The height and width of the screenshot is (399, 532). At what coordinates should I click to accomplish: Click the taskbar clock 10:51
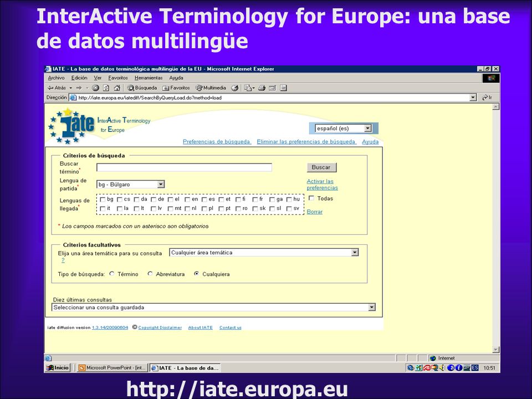coord(489,368)
